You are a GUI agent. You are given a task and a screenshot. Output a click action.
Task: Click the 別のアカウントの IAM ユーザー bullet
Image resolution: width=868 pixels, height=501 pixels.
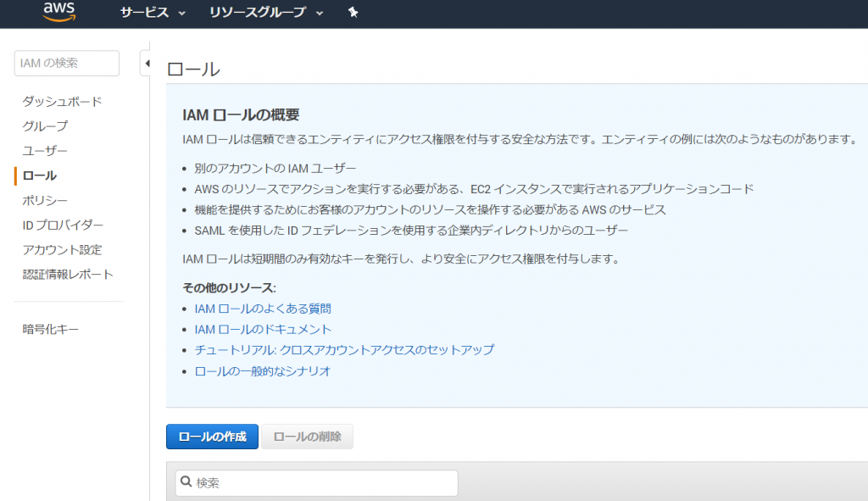pyautogui.click(x=275, y=169)
